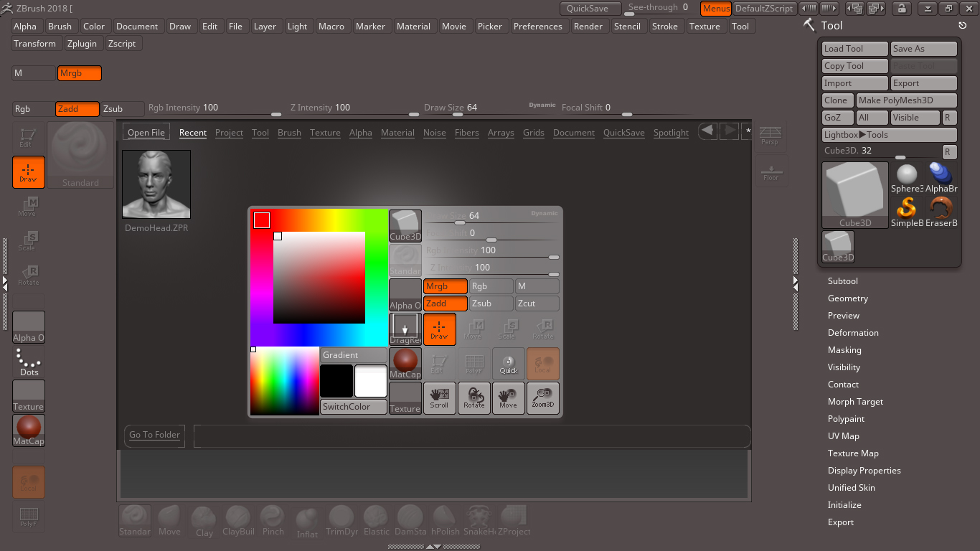Click the Lightbox path input field
The height and width of the screenshot is (551, 980).
472,436
